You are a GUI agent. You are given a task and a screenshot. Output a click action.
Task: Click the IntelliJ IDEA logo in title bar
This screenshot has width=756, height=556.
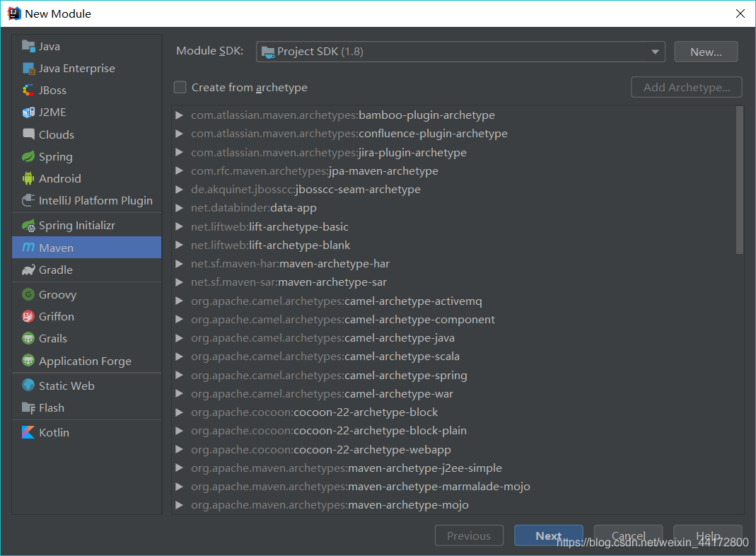(14, 13)
